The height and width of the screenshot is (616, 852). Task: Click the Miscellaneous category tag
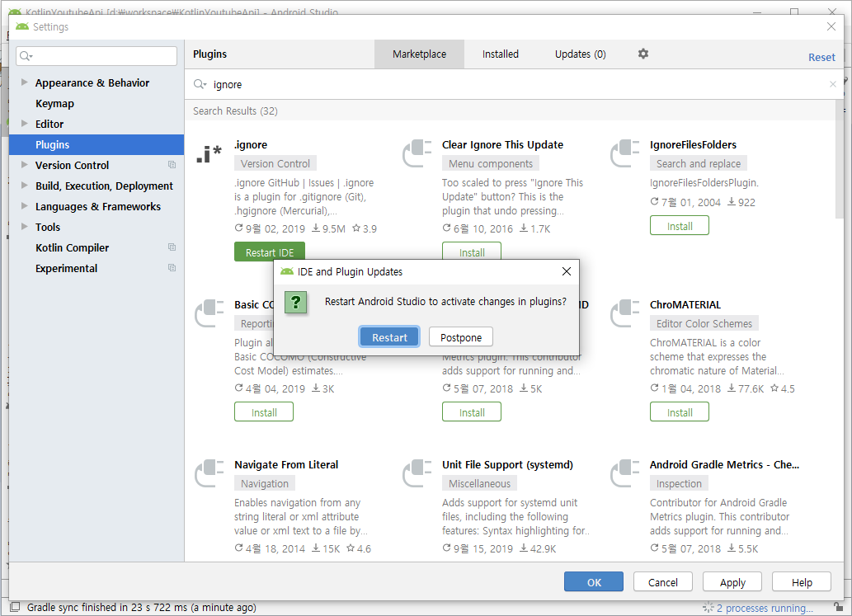480,483
